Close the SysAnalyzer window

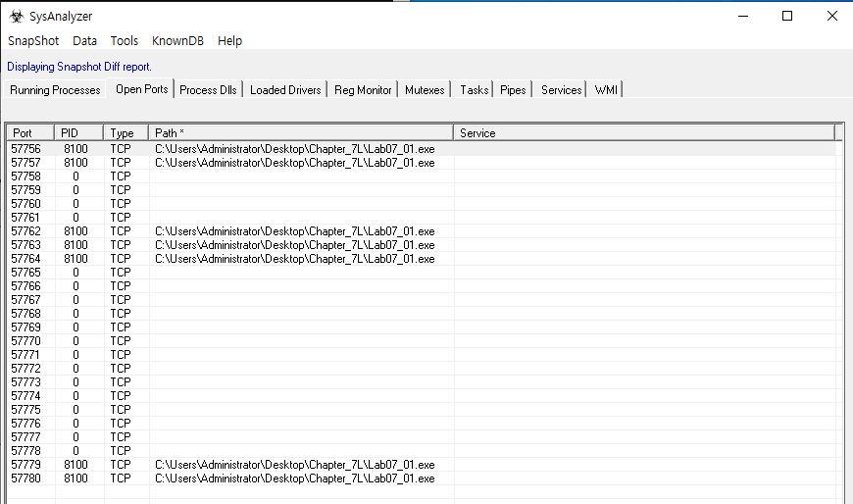coord(832,16)
